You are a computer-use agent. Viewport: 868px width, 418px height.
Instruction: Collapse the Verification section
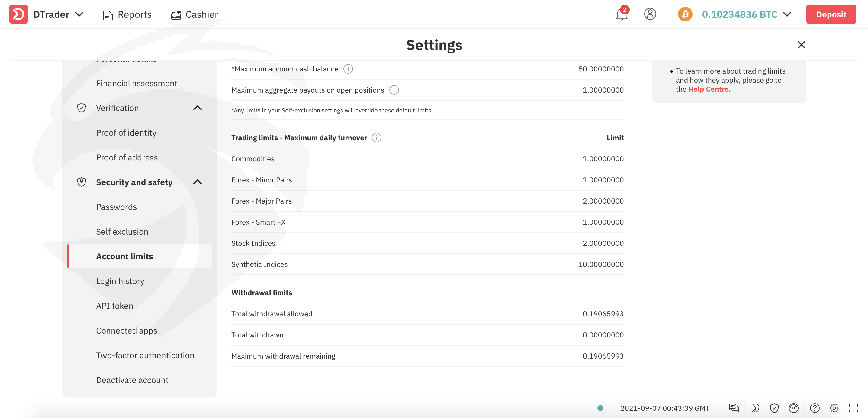pos(198,108)
